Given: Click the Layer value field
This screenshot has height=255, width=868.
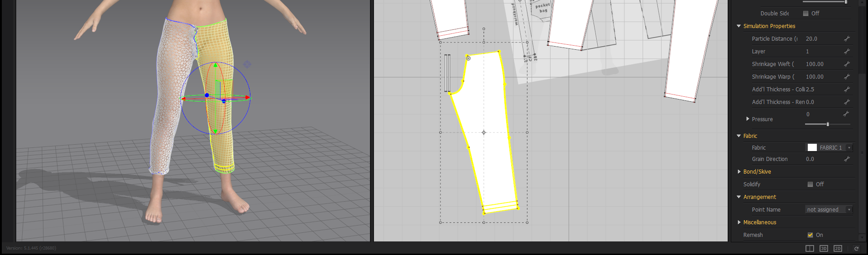Looking at the screenshot, I should (807, 52).
